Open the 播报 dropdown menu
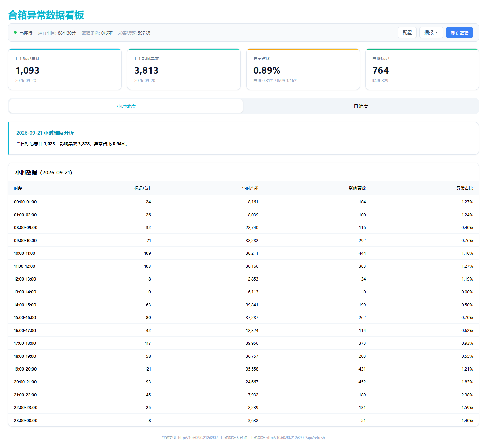The width and height of the screenshot is (487, 448). pyautogui.click(x=431, y=32)
